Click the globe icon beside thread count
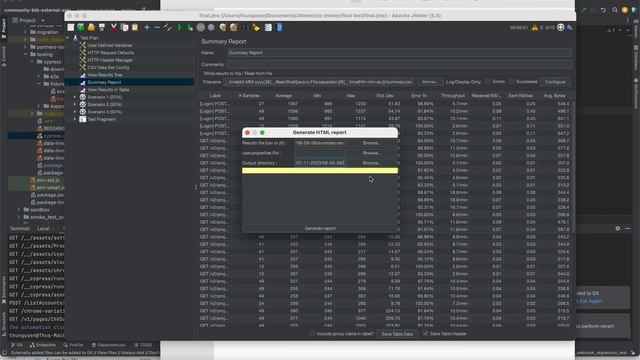The height and width of the screenshot is (360, 640). (561, 27)
